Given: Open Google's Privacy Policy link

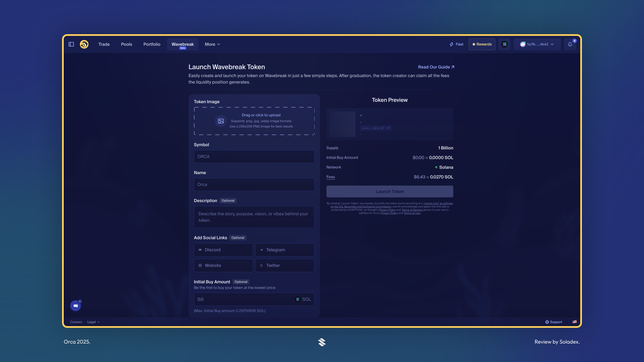Looking at the screenshot, I should [x=387, y=210].
